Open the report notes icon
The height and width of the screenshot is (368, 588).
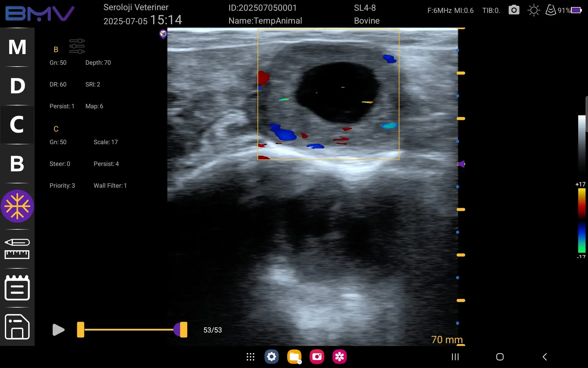coord(17,288)
